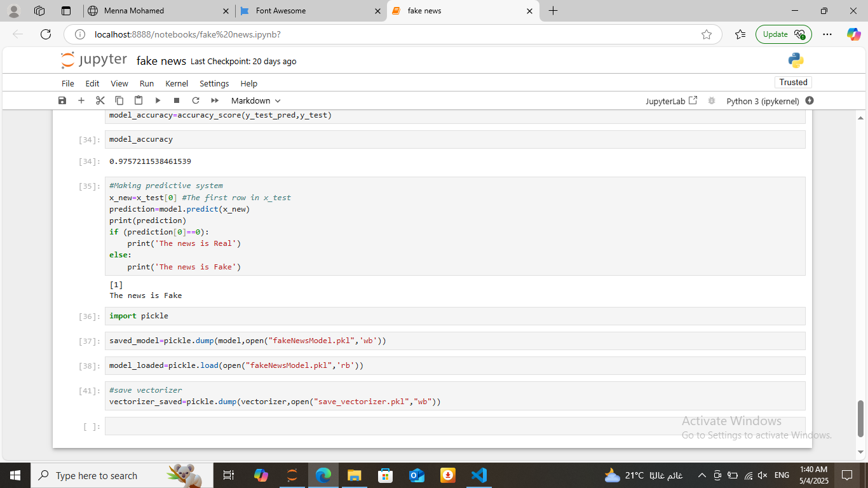Open the favorites list icon

click(x=740, y=34)
